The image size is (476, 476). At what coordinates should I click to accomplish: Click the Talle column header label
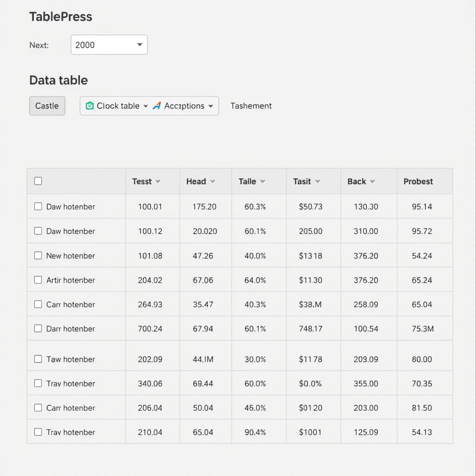tap(247, 181)
